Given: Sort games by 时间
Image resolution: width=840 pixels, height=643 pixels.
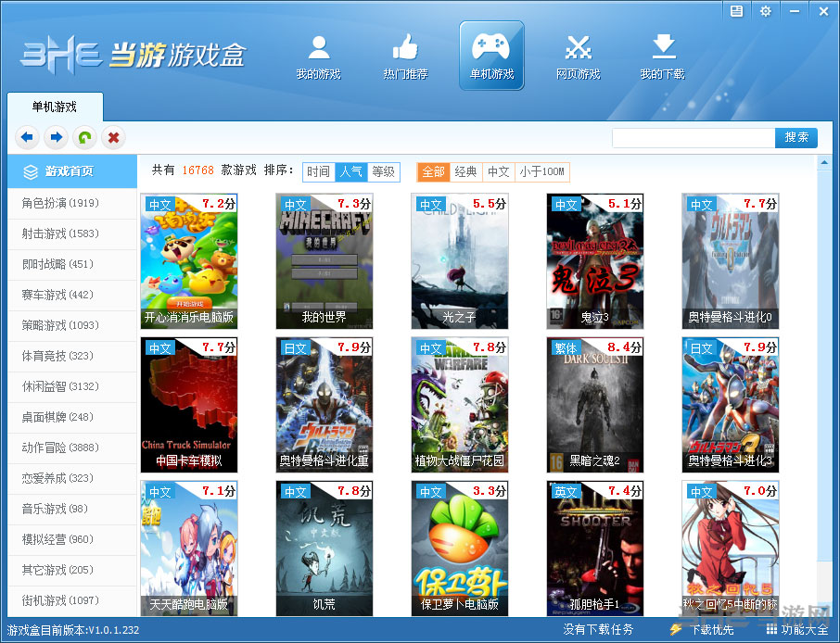Looking at the screenshot, I should (319, 171).
